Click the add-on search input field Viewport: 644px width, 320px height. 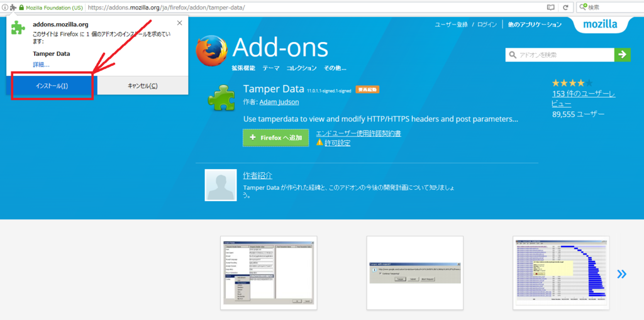560,55
